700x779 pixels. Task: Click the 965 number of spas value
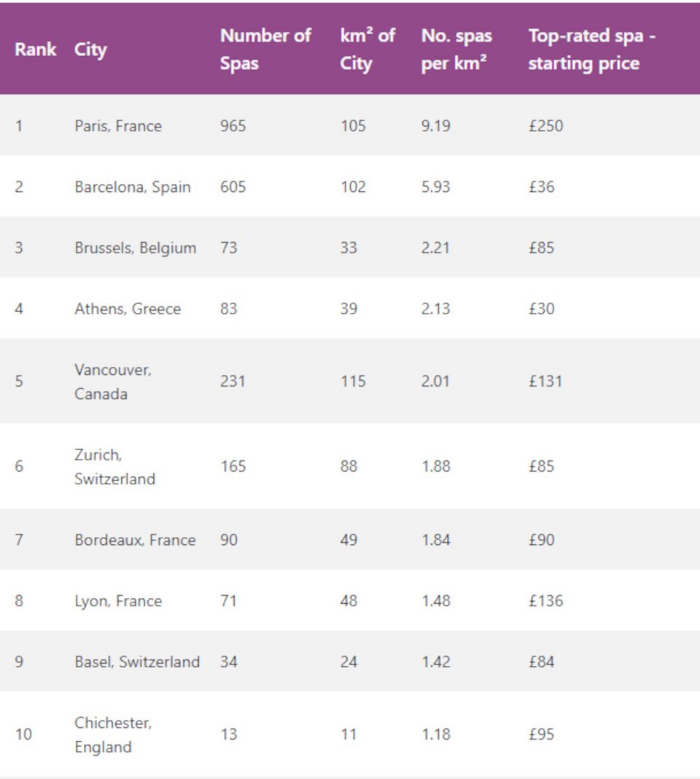click(233, 125)
